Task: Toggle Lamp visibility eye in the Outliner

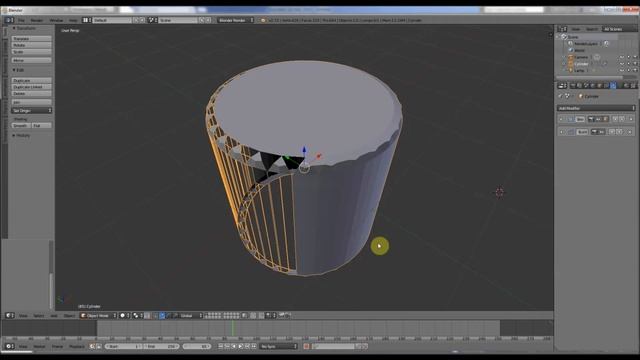Action: click(x=622, y=70)
